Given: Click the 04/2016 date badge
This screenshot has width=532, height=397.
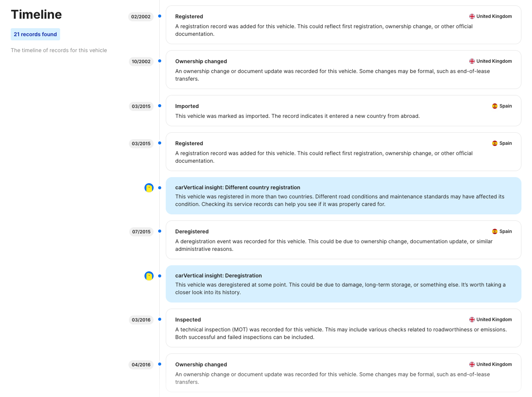Looking at the screenshot, I should [x=141, y=365].
